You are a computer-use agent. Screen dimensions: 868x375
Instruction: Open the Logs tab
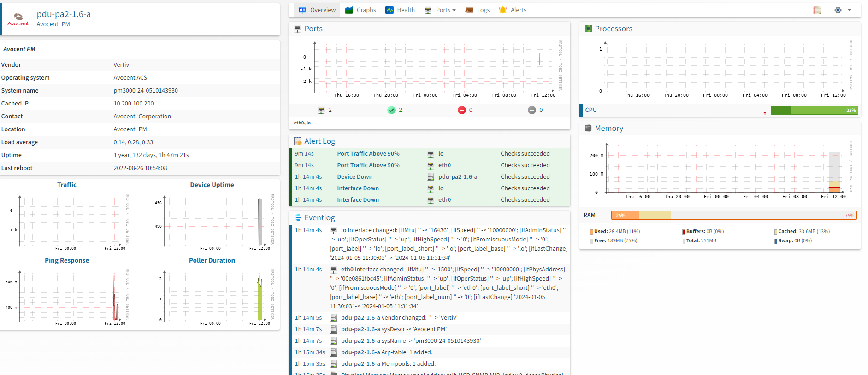[478, 10]
